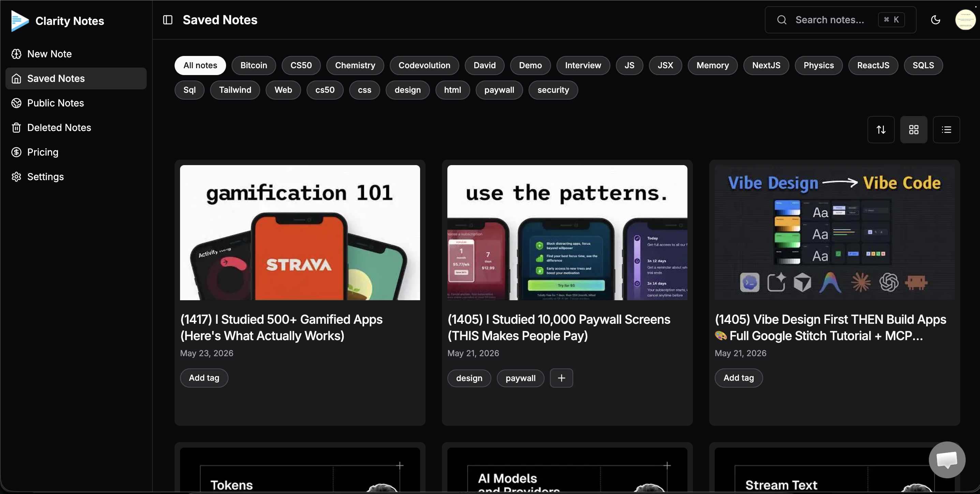Screen dimensions: 980x494
Task: Click the Settings gear icon
Action: pos(16,177)
